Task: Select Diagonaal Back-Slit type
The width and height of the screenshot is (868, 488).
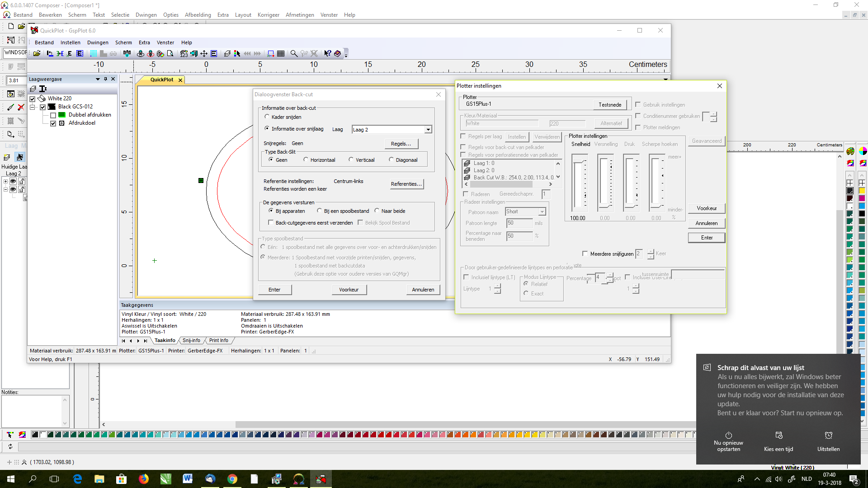Action: (391, 160)
